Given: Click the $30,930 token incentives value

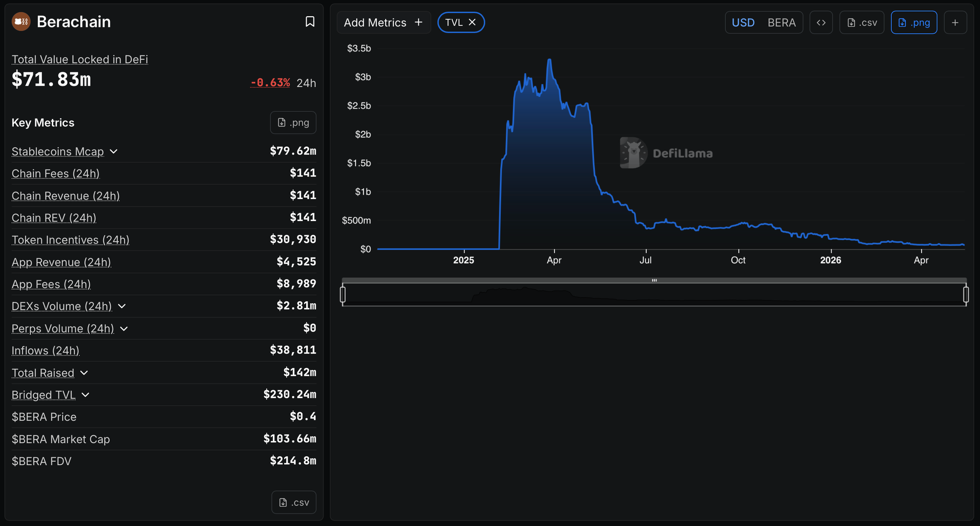Looking at the screenshot, I should click(293, 239).
